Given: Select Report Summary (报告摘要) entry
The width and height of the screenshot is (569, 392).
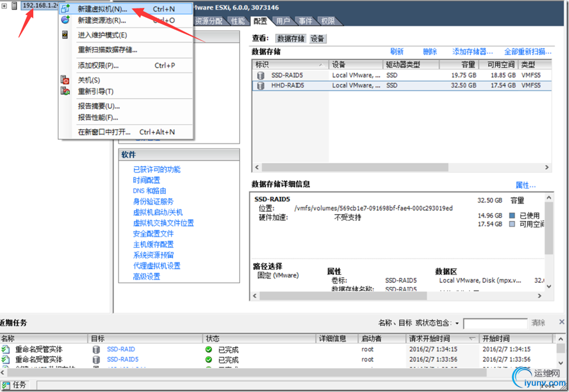Looking at the screenshot, I should [126, 106].
